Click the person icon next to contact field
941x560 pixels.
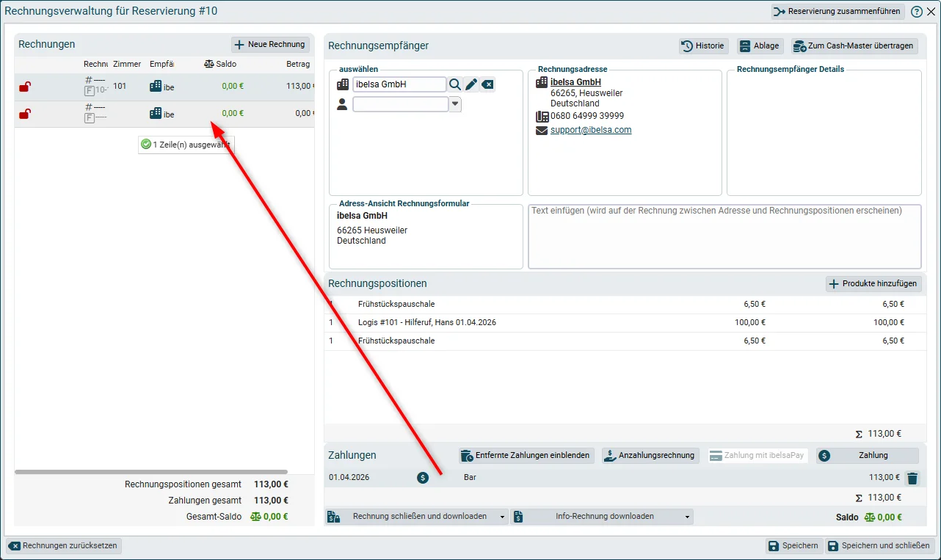pyautogui.click(x=342, y=104)
